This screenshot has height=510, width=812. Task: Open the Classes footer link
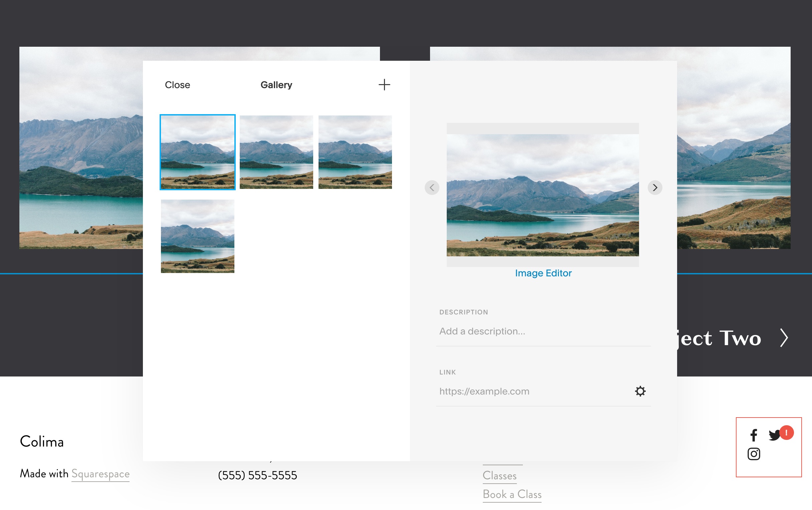click(499, 475)
